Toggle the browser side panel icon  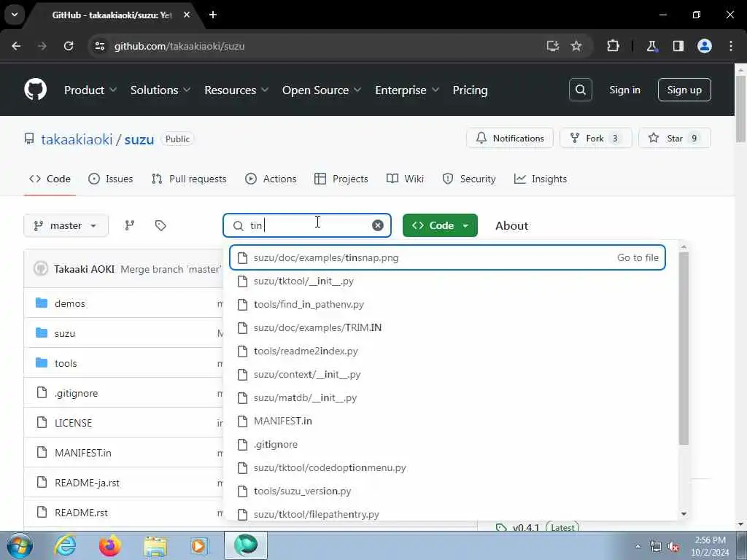click(678, 46)
